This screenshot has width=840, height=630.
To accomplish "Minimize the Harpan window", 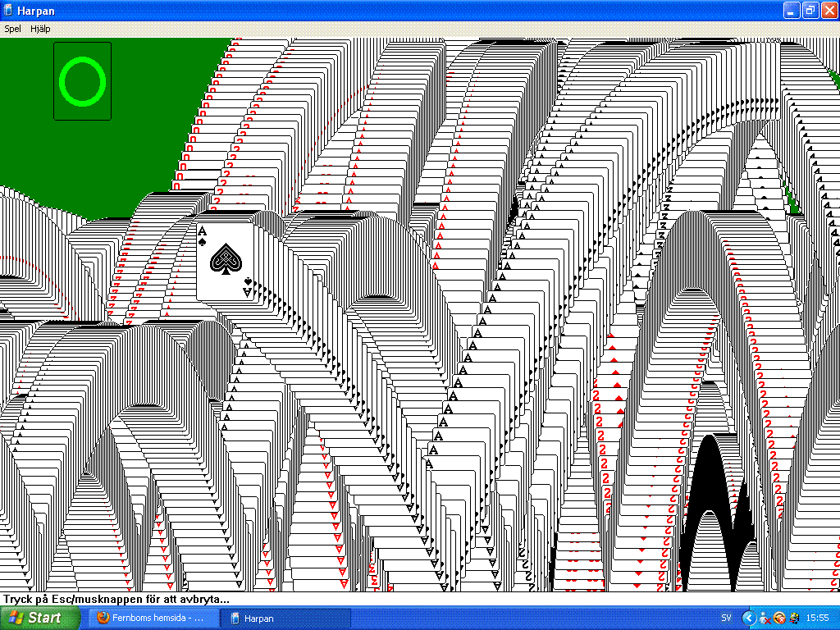I will coord(791,10).
